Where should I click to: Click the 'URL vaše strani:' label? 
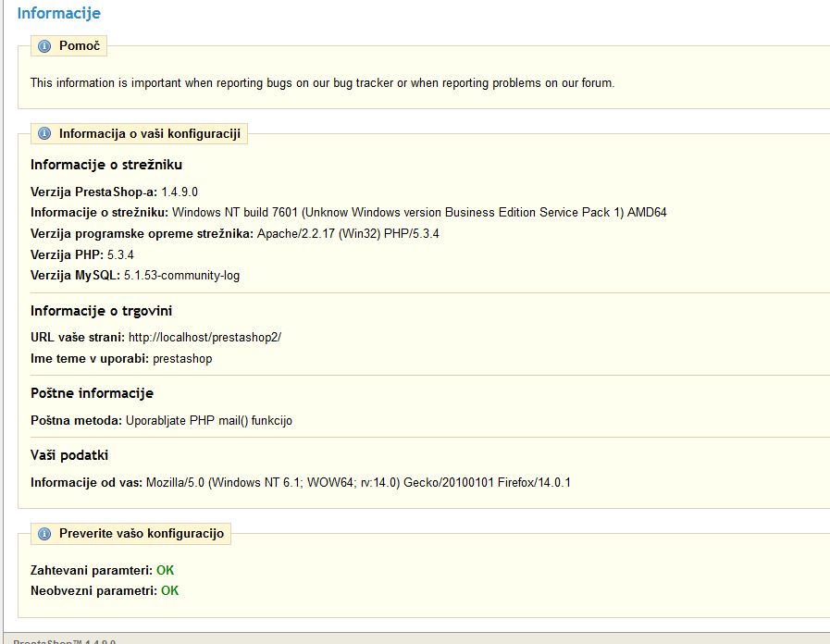click(x=78, y=338)
